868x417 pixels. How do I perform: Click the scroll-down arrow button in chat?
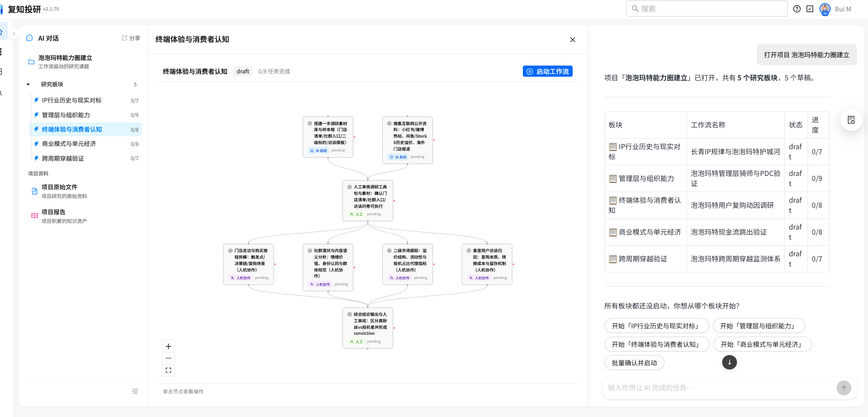730,362
